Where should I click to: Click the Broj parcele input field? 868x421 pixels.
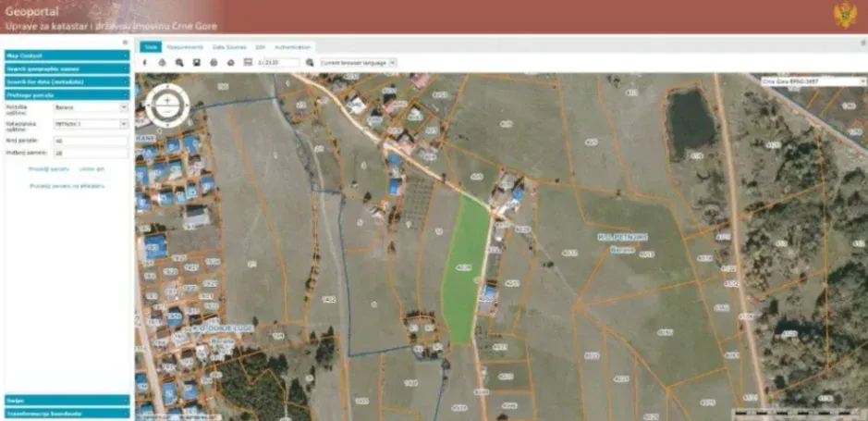click(91, 141)
